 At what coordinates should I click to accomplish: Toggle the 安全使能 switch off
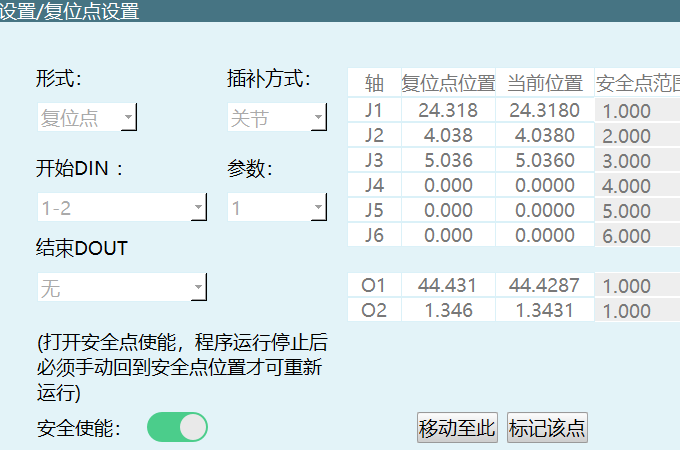[177, 427]
